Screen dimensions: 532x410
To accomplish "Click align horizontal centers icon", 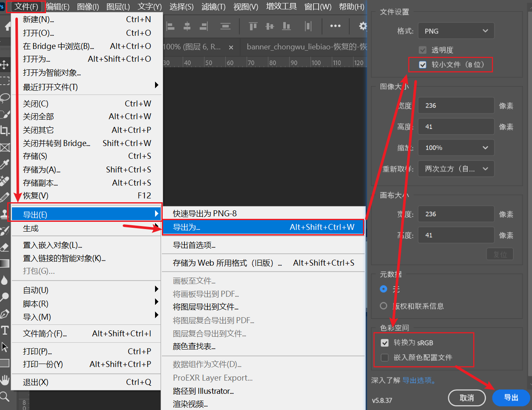I will point(187,26).
